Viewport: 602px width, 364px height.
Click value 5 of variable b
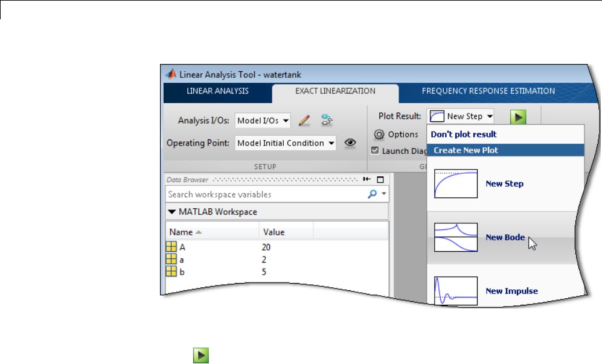coord(264,272)
